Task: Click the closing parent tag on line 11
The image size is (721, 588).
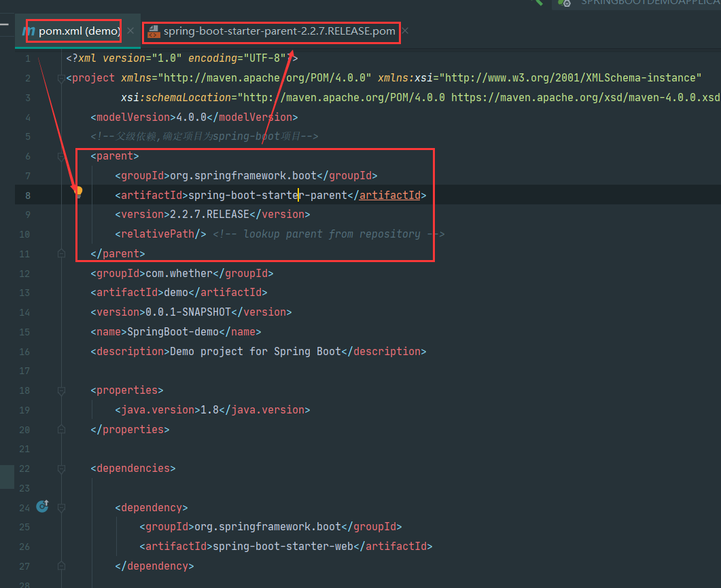Action: coord(118,253)
